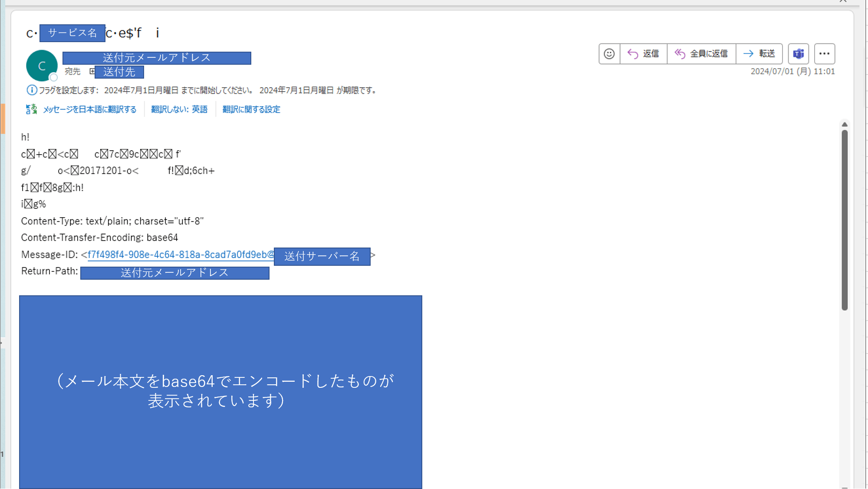Viewport: 868px width, 489px height.
Task: Open 翻訳に関する設定 translation settings
Action: pos(251,109)
